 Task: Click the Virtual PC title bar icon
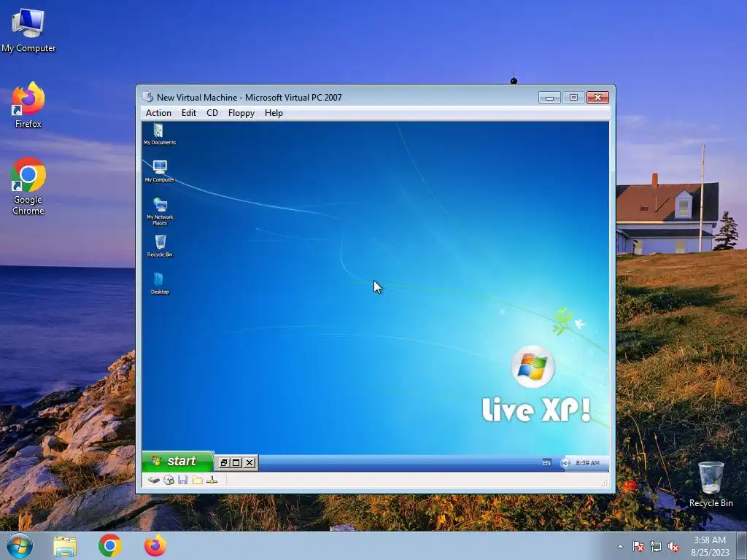coord(147,97)
